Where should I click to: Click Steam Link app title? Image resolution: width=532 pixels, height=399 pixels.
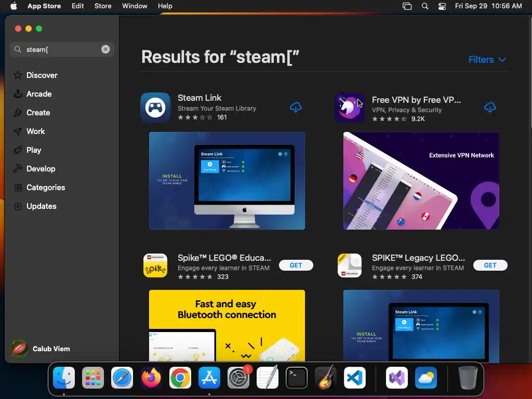[199, 98]
